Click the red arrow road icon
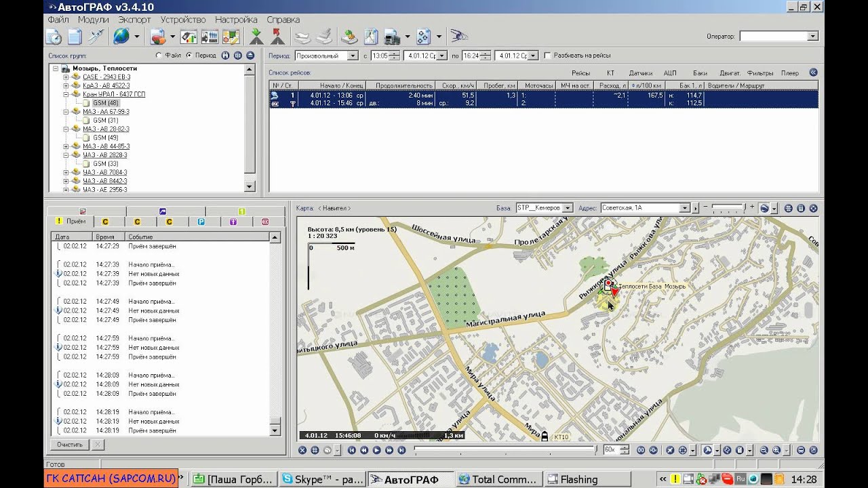 pos(277,36)
